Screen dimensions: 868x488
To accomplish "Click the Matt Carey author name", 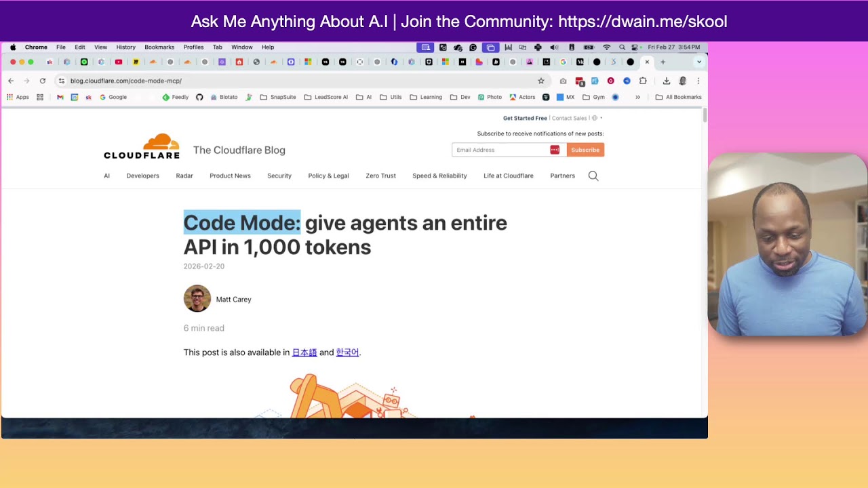I will pos(233,299).
